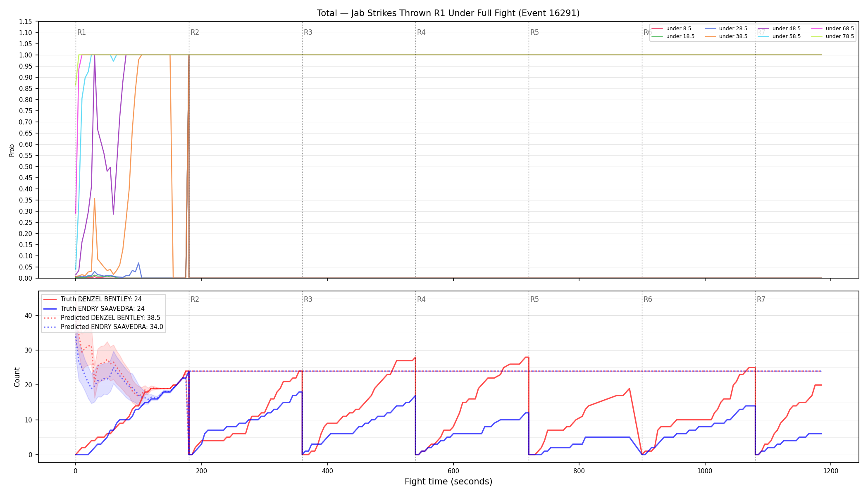This screenshot has width=868, height=496.
Task: Click the 200 tick on time axis
Action: (x=201, y=471)
